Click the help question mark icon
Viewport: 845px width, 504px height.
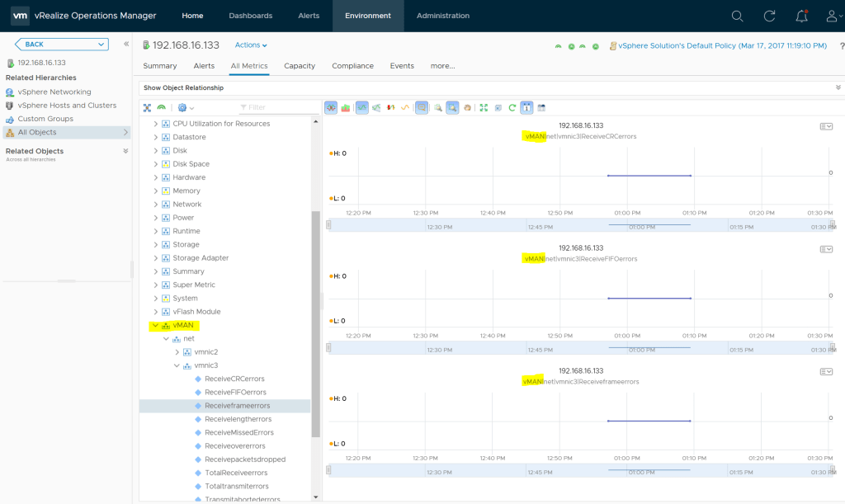pyautogui.click(x=842, y=46)
